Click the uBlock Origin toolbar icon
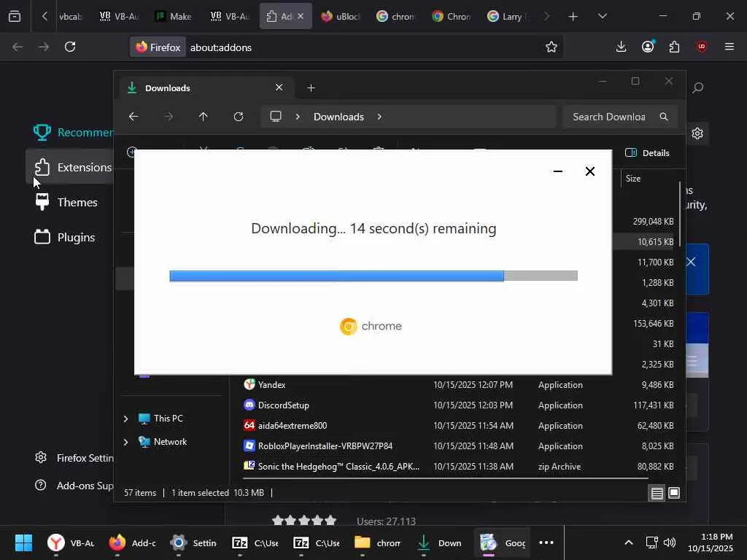 tap(701, 47)
